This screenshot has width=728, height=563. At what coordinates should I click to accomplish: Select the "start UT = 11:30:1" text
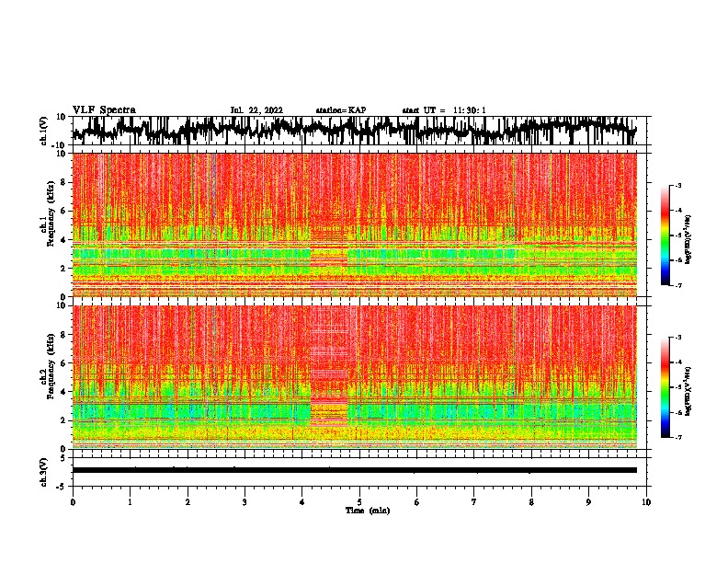pos(444,110)
